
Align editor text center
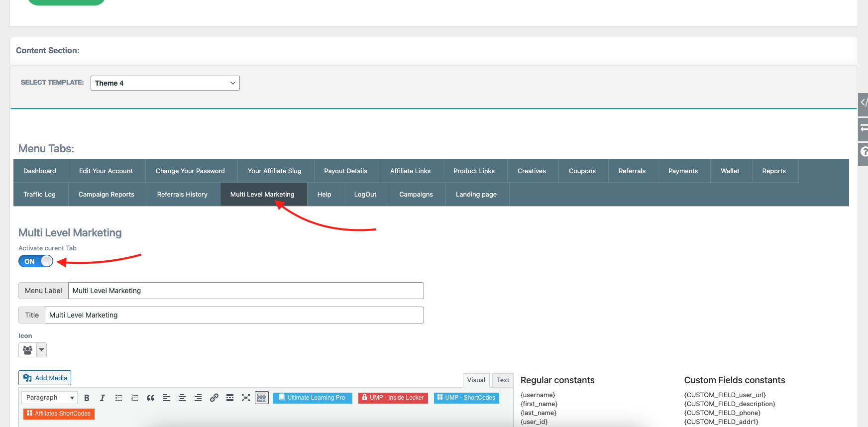[182, 398]
